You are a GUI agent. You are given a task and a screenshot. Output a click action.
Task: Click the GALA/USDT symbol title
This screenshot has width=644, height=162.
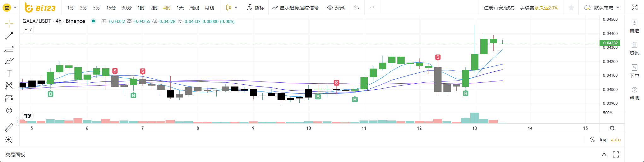37,21
